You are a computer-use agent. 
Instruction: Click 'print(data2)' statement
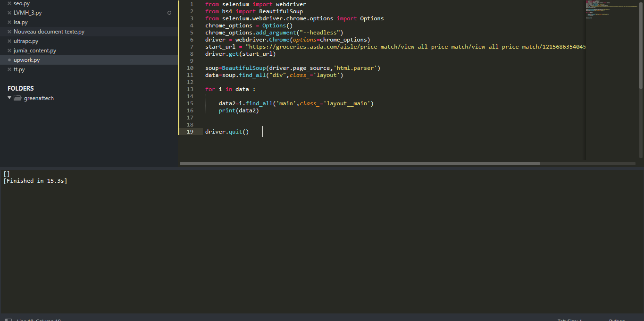(x=239, y=110)
